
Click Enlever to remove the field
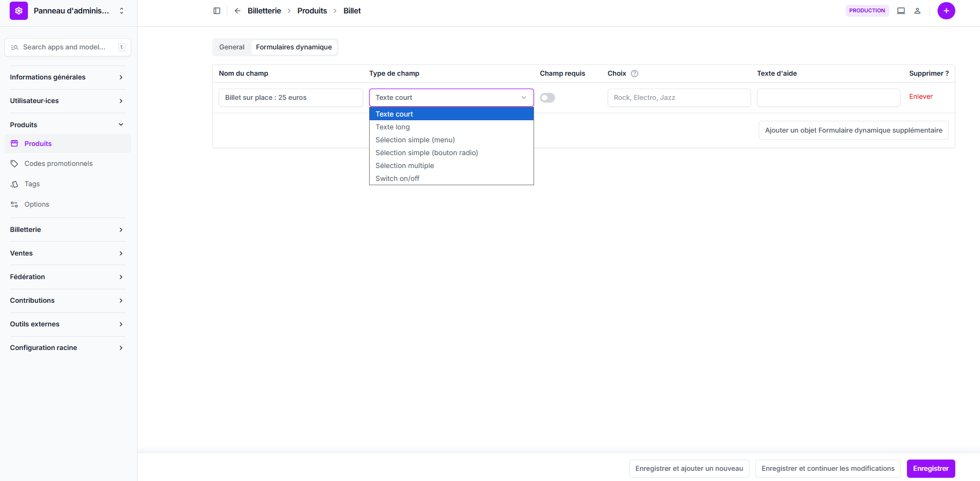[921, 97]
